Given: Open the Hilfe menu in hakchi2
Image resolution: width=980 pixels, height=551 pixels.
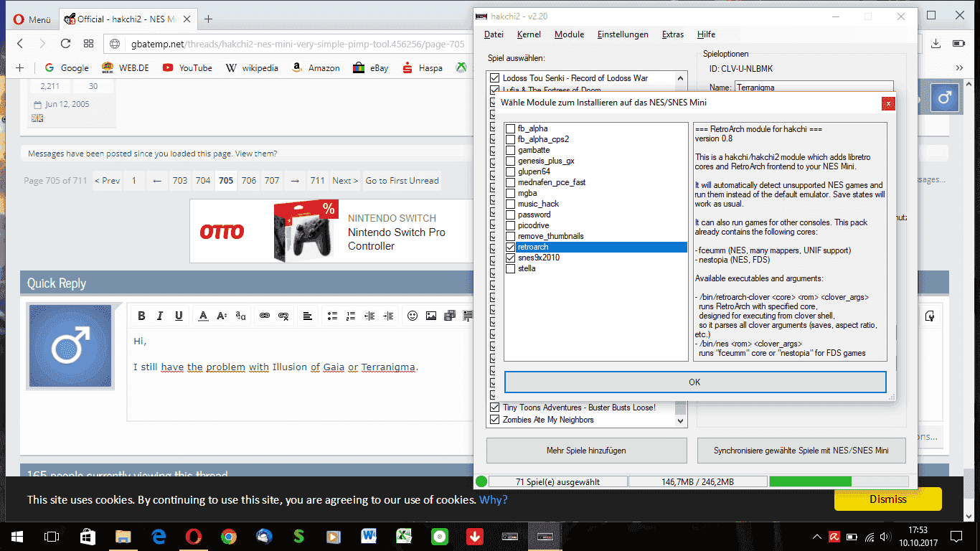Looking at the screenshot, I should click(x=706, y=34).
